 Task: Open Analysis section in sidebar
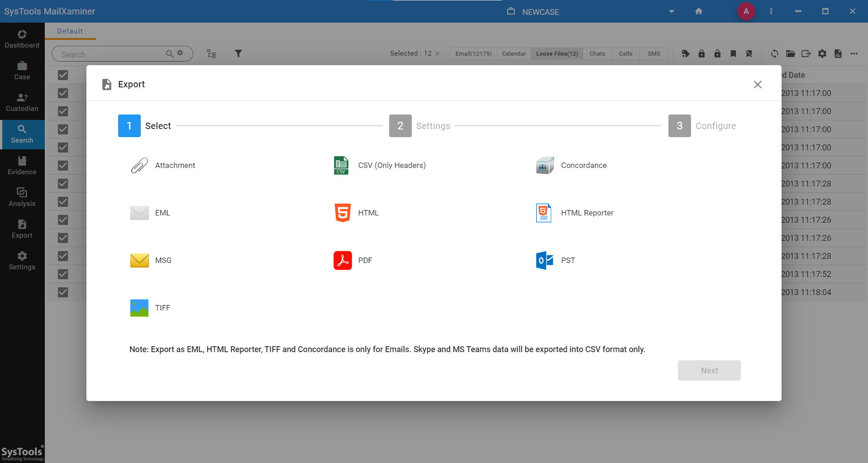[22, 198]
